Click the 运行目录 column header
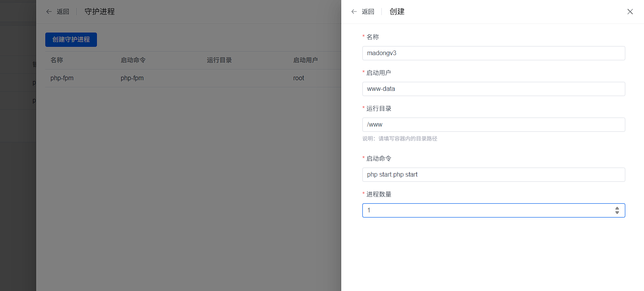The width and height of the screenshot is (644, 291). coord(219,60)
